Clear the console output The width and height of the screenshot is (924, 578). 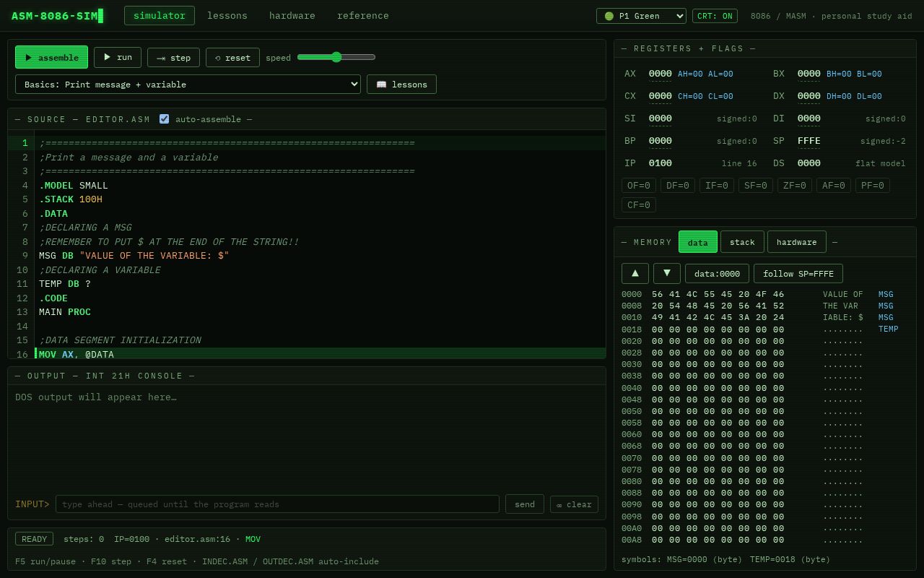574,504
